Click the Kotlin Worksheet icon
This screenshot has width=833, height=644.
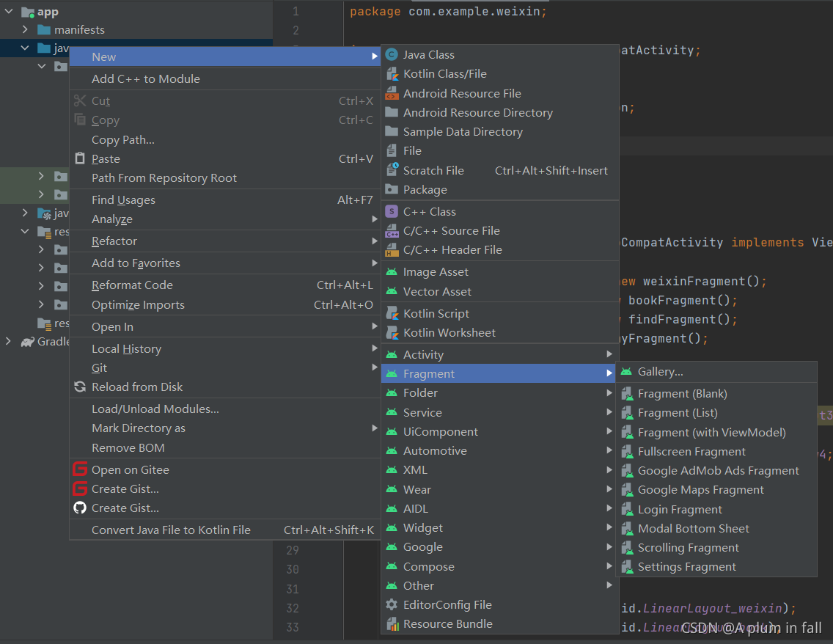[392, 332]
